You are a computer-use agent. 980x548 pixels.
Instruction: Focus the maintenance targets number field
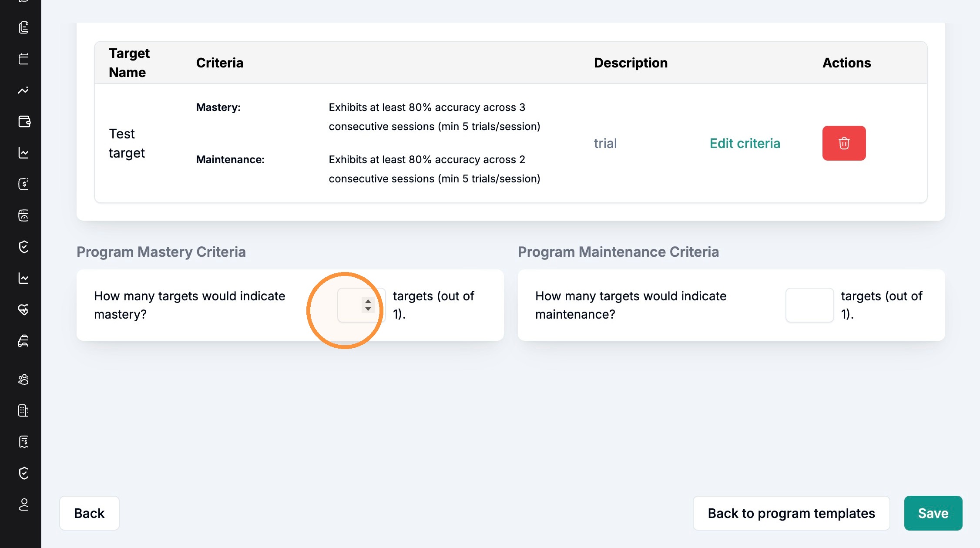click(809, 305)
